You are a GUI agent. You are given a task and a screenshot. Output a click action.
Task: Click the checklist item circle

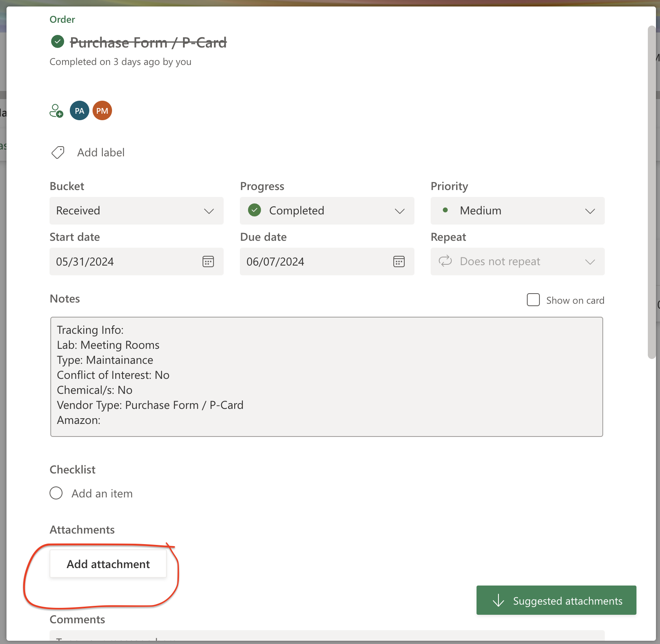point(56,493)
